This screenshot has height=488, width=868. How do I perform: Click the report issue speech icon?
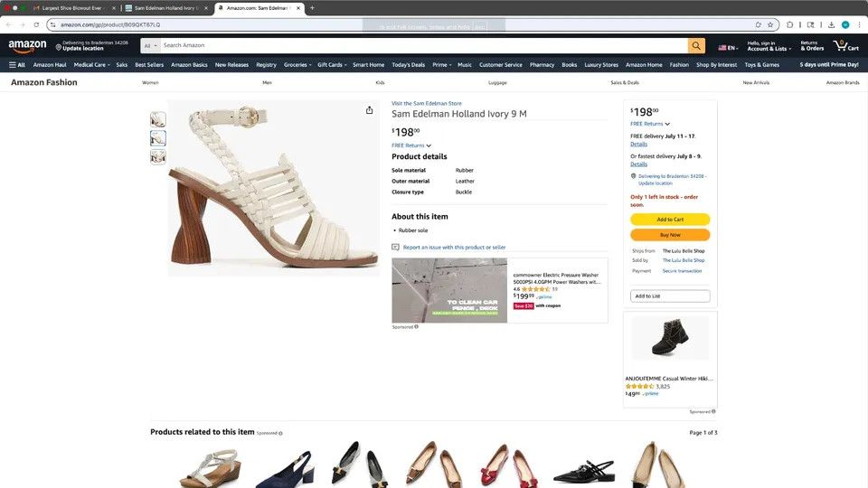point(395,248)
